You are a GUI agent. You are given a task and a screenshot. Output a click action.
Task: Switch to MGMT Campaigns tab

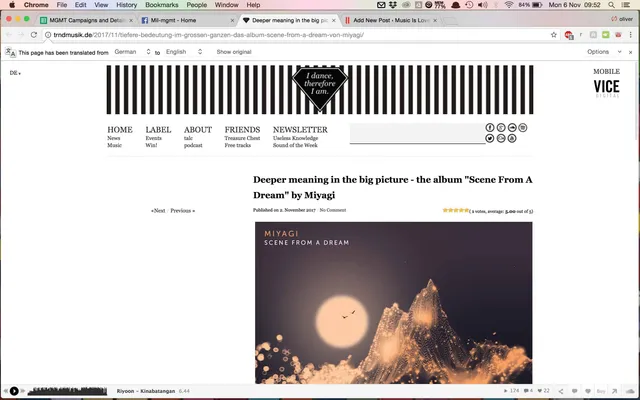click(86, 20)
